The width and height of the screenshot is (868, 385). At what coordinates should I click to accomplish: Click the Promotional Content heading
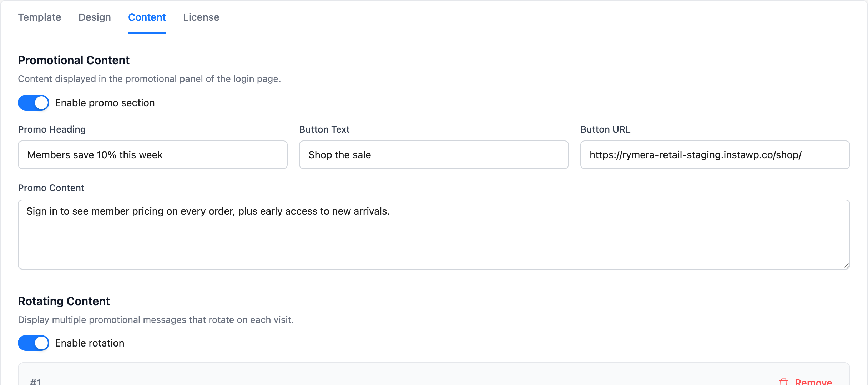74,60
